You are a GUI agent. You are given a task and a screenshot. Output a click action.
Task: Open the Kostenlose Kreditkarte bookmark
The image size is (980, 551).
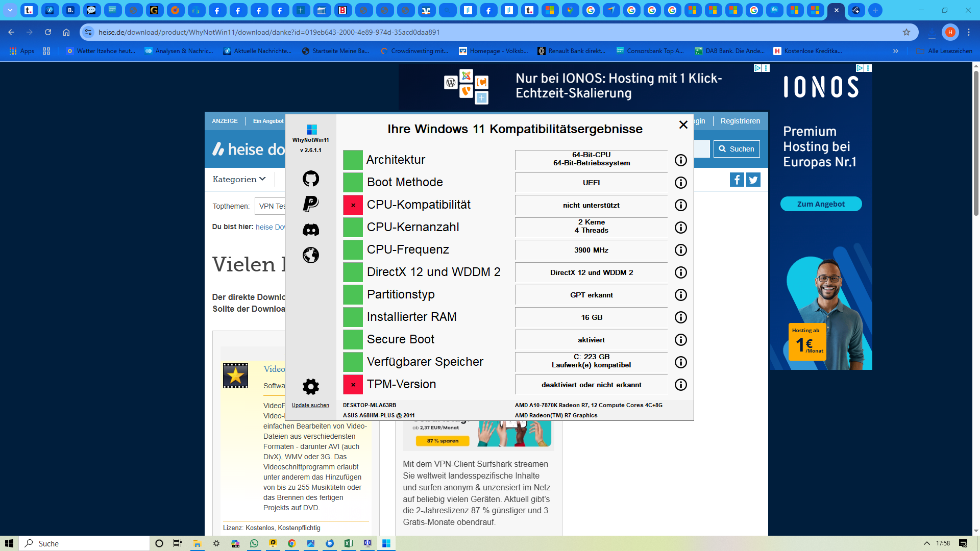click(807, 51)
